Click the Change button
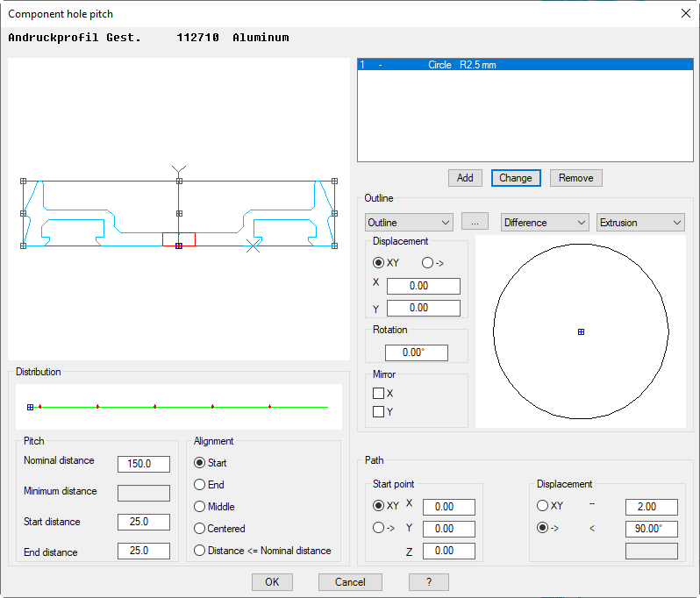This screenshot has height=598, width=700. tap(516, 178)
